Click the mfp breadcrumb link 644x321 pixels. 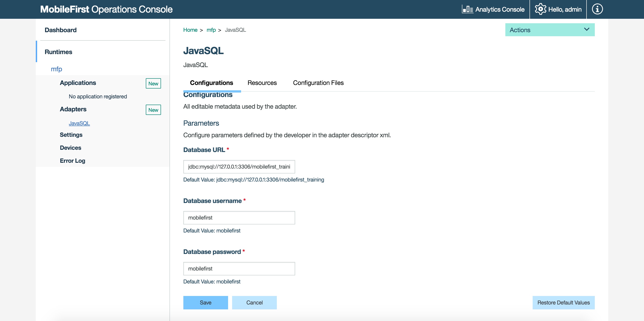click(211, 30)
